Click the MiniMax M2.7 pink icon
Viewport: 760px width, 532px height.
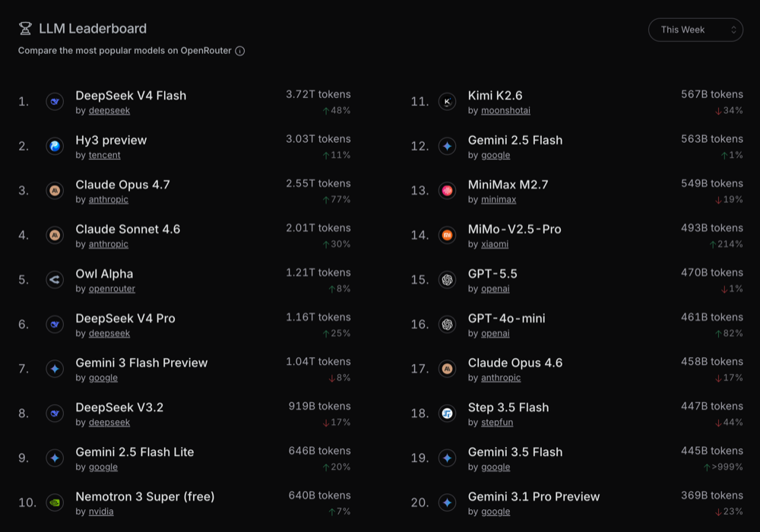(x=448, y=191)
